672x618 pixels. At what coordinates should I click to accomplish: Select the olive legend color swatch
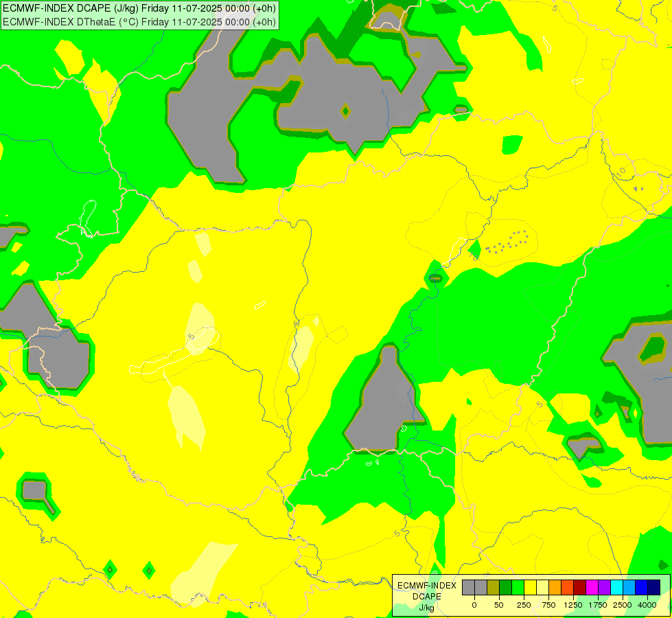click(494, 588)
